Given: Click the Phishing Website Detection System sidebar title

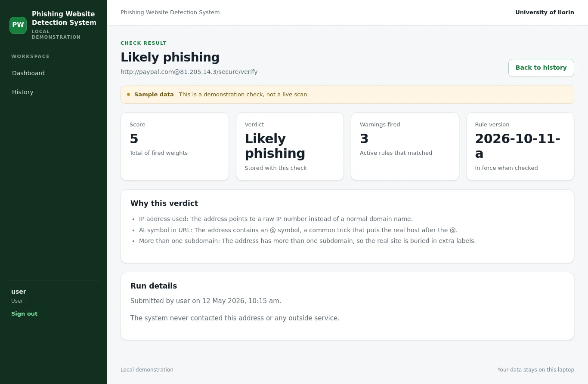Looking at the screenshot, I should [64, 18].
